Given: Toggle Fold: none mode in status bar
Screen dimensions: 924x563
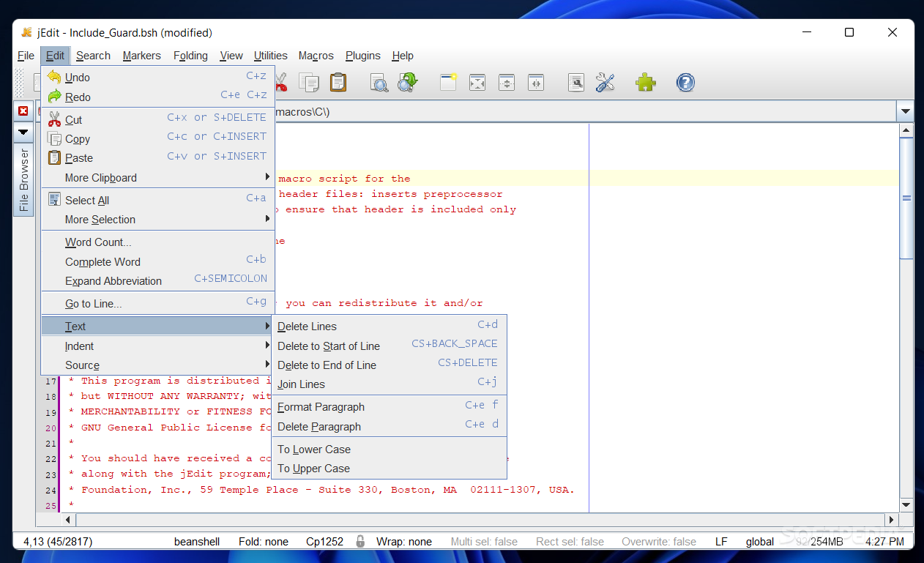Looking at the screenshot, I should point(264,542).
